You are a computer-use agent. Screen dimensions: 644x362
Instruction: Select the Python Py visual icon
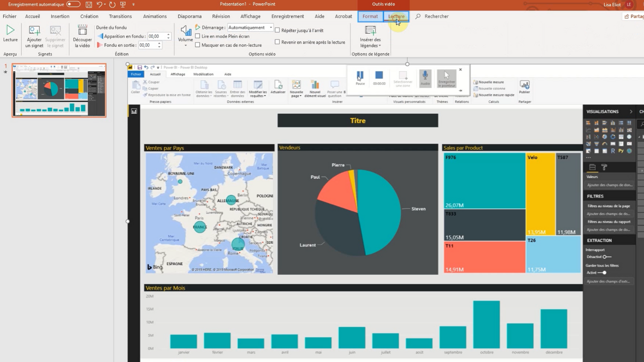621,151
